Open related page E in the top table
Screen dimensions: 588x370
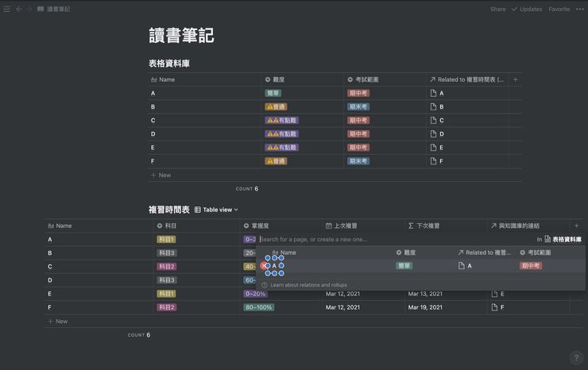[437, 148]
